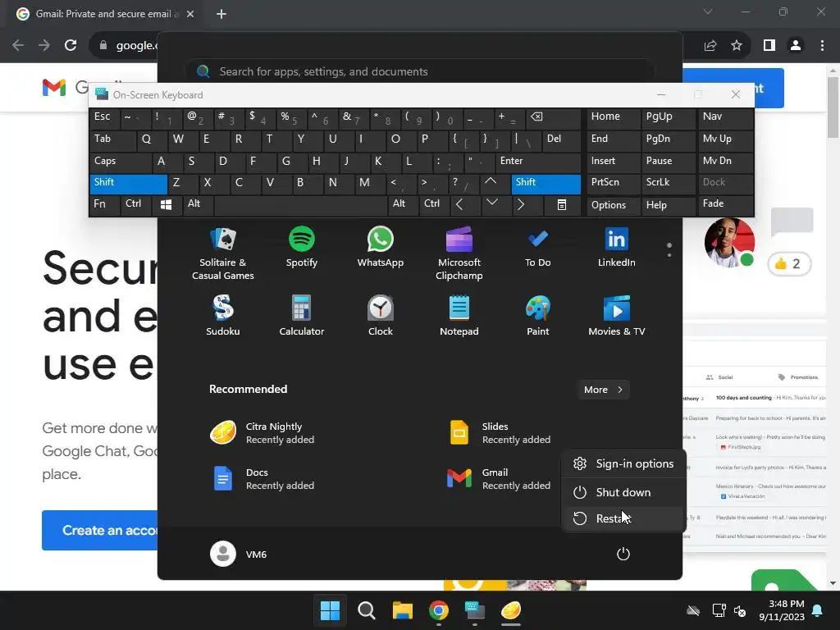Switch to On-Screen Keyboard taskbar icon

pos(475,610)
